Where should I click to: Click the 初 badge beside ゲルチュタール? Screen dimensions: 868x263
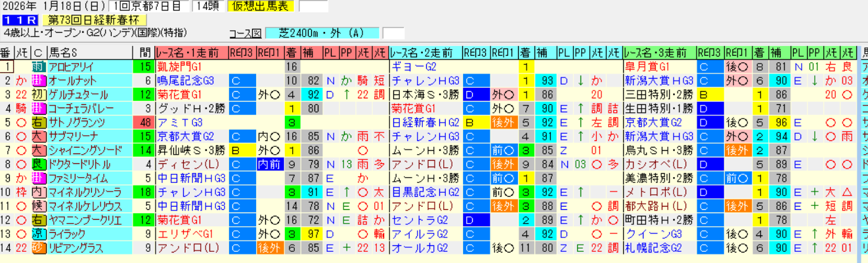[x=39, y=94]
